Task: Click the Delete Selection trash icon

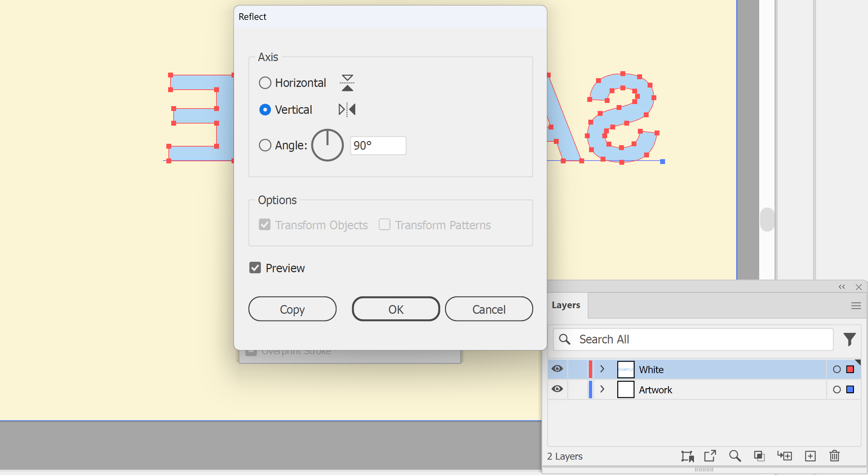Action: point(835,456)
